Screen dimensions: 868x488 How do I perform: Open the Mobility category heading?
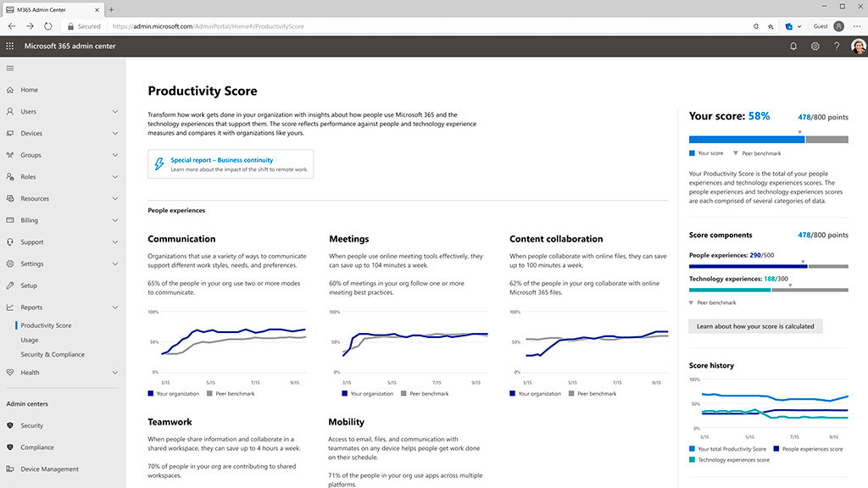tap(346, 422)
